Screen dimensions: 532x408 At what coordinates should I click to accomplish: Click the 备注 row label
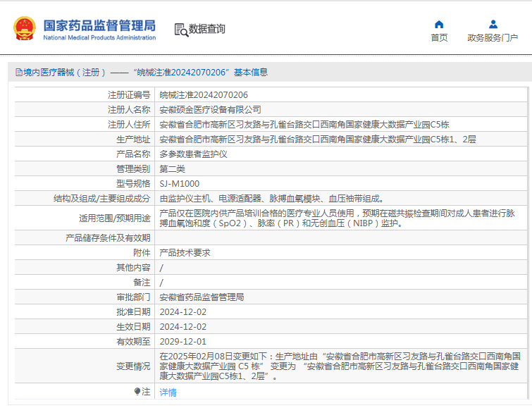pyautogui.click(x=142, y=283)
